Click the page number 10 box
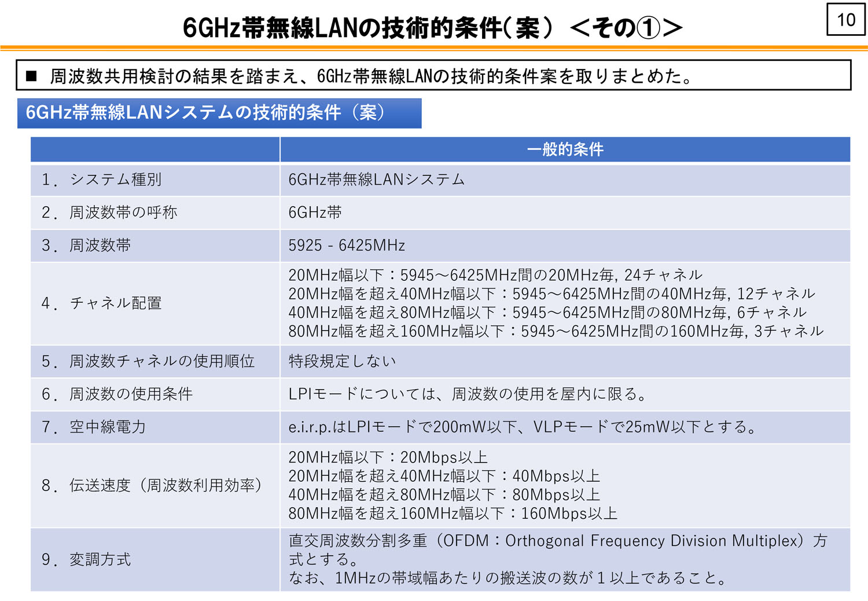 (845, 20)
